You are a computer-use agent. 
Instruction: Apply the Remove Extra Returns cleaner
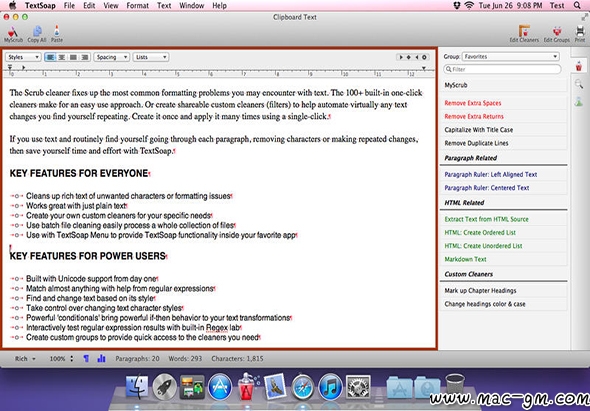[503, 116]
